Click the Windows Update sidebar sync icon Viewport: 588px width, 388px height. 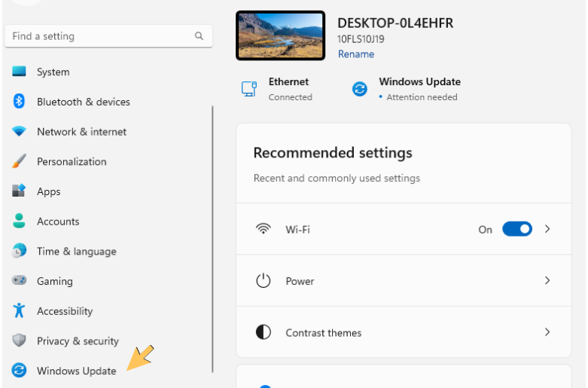click(19, 371)
